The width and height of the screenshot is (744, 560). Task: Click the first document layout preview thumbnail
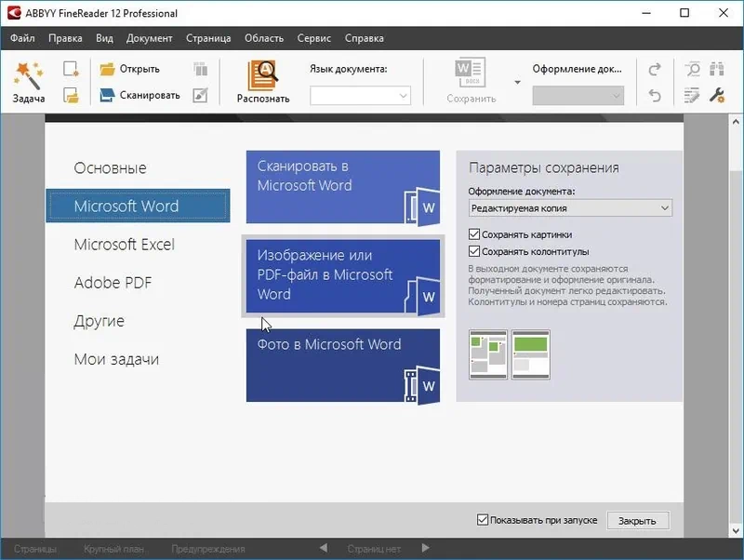488,354
